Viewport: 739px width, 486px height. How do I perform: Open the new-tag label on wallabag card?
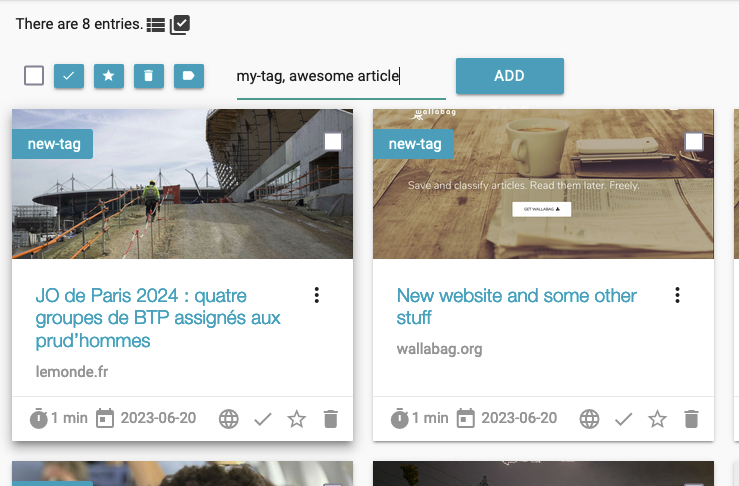point(414,144)
